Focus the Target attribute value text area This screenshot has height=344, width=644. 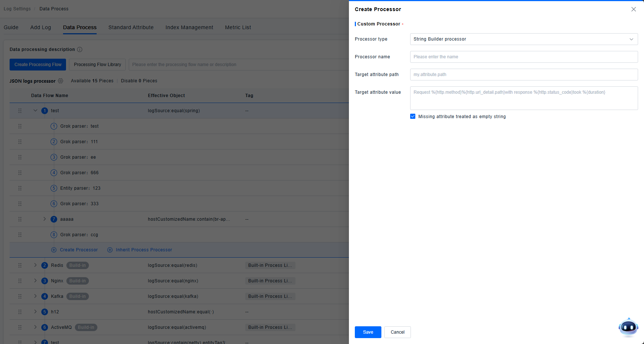click(523, 98)
